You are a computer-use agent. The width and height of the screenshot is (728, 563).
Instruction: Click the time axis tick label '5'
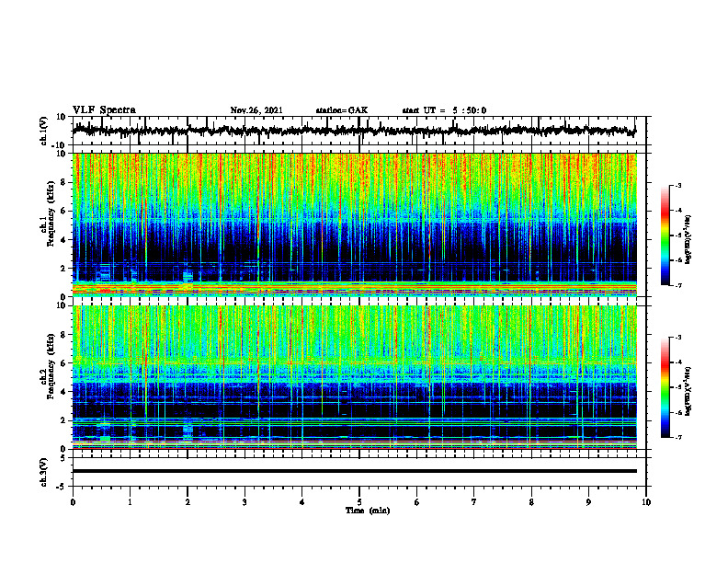click(359, 502)
